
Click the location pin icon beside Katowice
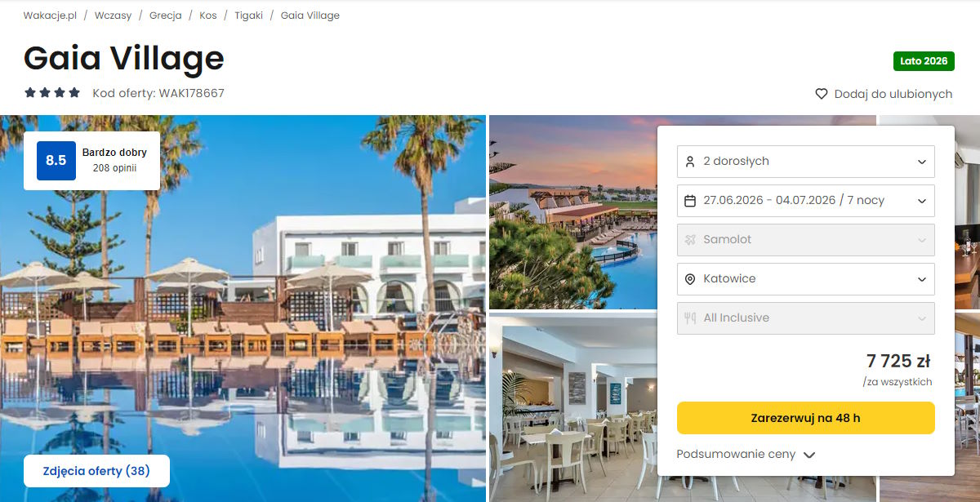point(690,279)
